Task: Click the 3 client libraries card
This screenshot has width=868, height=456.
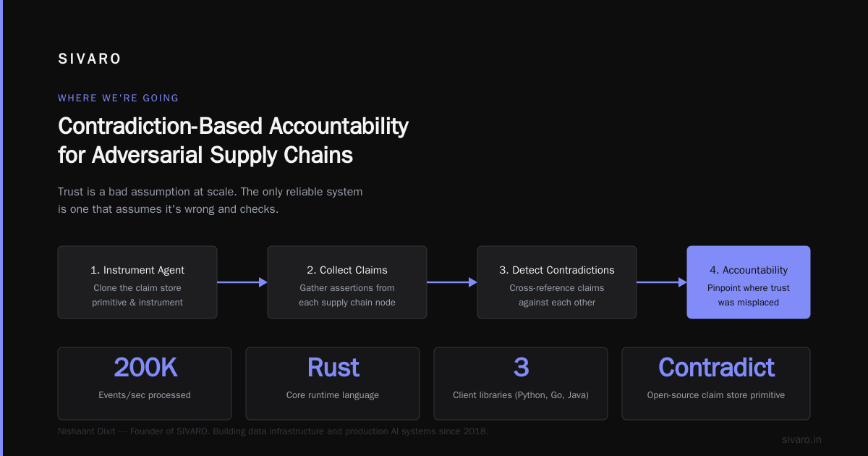Action: pyautogui.click(x=521, y=384)
